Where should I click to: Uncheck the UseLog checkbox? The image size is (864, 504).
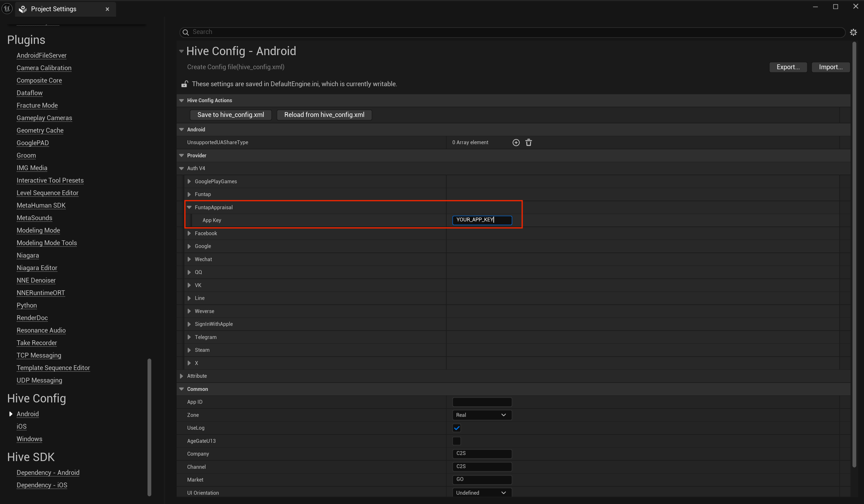point(456,428)
